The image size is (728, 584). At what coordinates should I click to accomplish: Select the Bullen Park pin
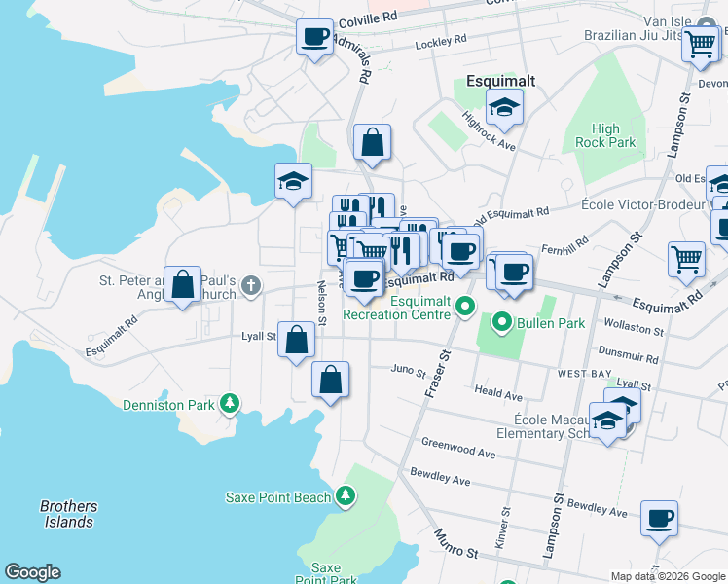502,322
